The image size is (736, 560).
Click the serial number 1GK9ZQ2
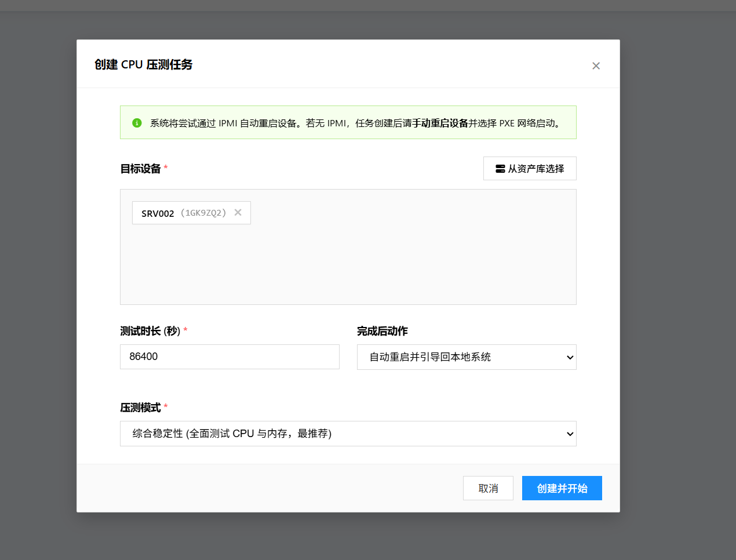[x=203, y=213]
